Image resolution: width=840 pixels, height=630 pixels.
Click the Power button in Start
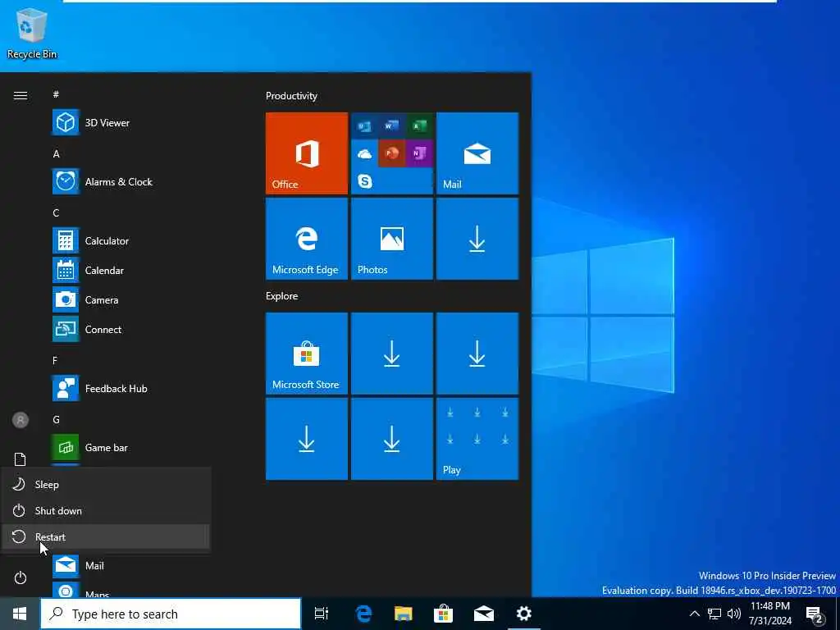tap(21, 577)
